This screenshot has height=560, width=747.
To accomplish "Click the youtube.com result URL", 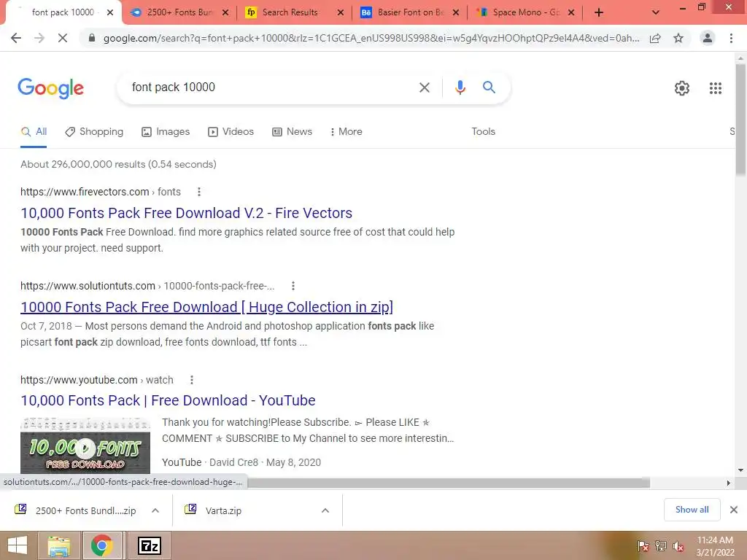I will 97,380.
